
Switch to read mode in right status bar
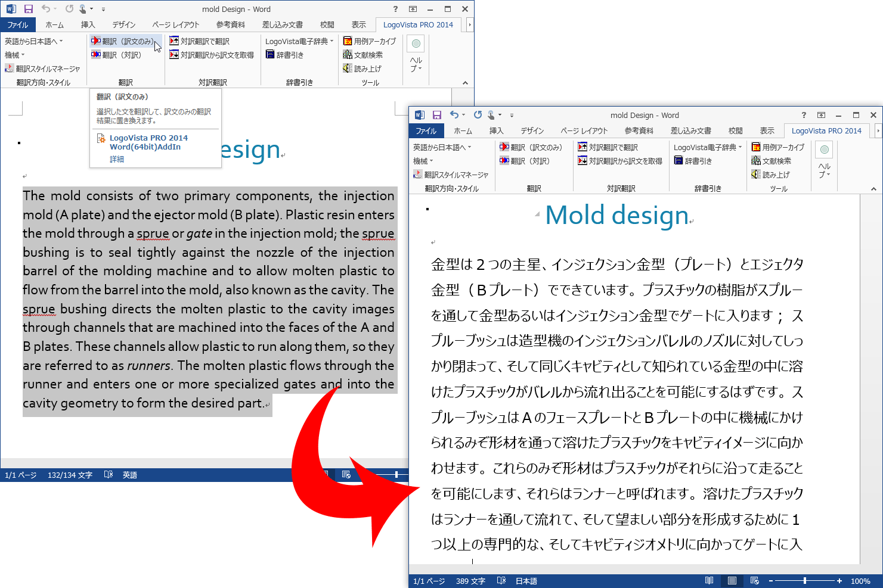[x=709, y=581]
